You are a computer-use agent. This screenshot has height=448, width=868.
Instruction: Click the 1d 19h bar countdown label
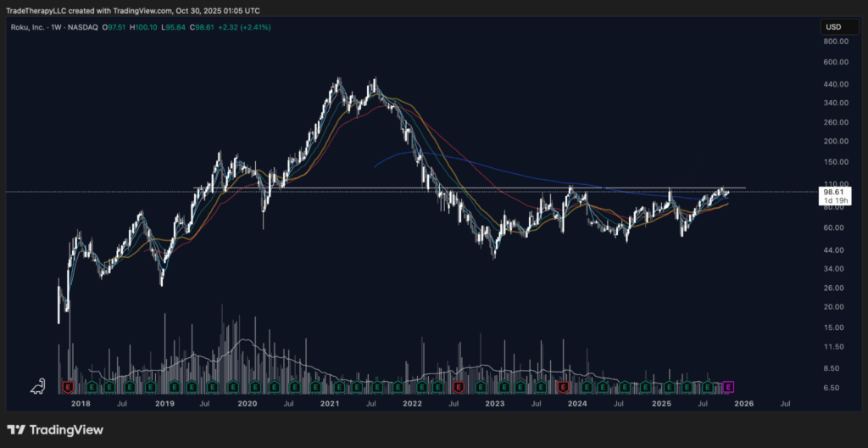[x=834, y=201]
